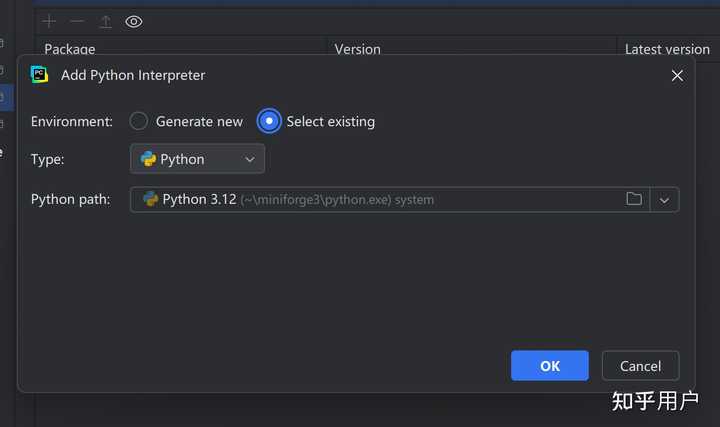The image size is (720, 427).
Task: Confirm with the OK button
Action: [x=550, y=366]
